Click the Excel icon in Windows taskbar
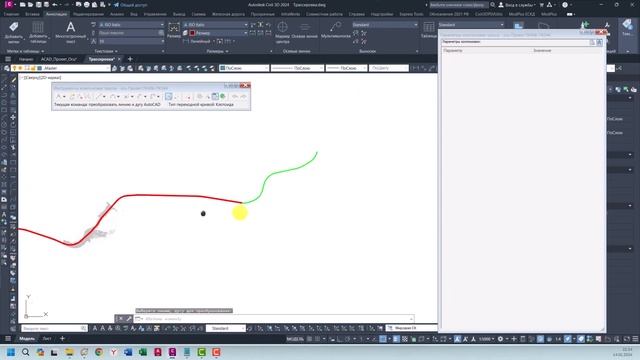The width and height of the screenshot is (640, 360). pos(143,352)
